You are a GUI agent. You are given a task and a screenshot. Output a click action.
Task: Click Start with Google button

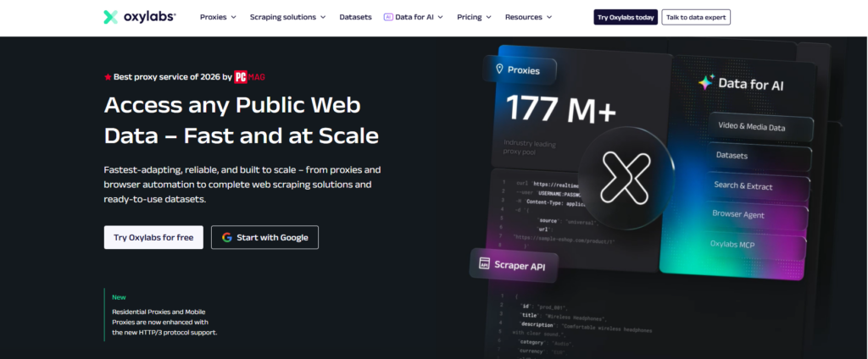click(264, 237)
